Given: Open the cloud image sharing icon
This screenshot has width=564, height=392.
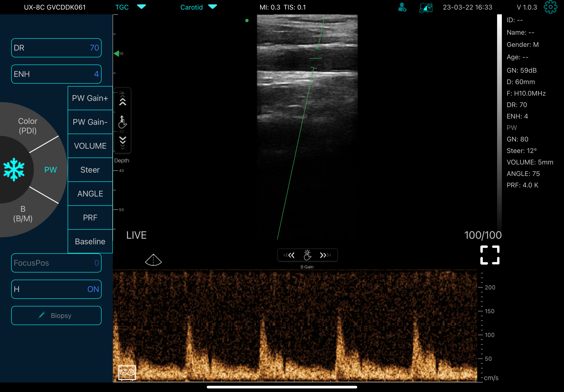Looking at the screenshot, I should [426, 8].
